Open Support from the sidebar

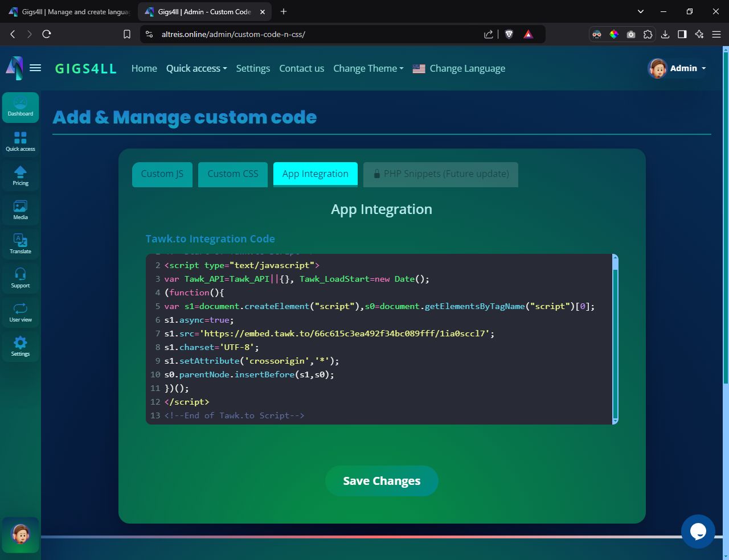click(x=21, y=278)
